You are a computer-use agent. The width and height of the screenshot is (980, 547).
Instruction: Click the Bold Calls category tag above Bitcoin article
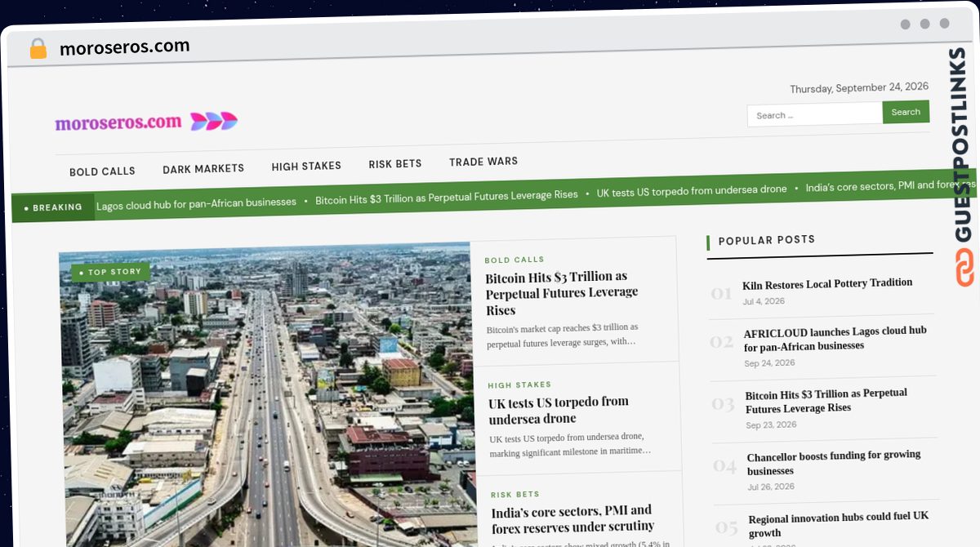[x=514, y=260]
